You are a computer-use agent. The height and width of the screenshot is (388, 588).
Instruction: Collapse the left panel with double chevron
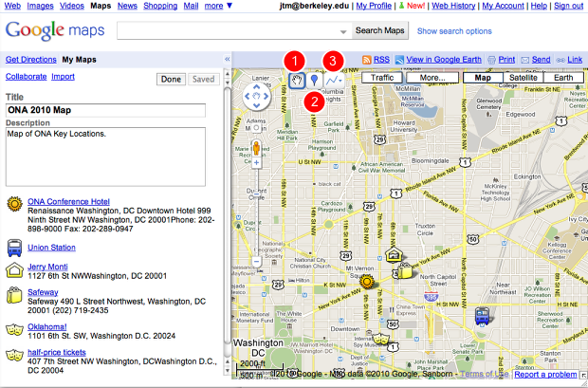pos(227,59)
